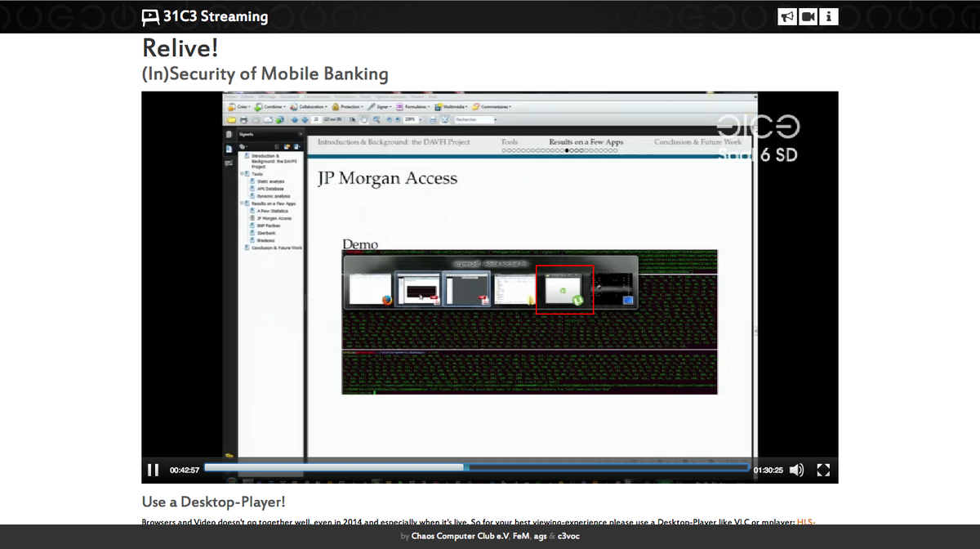Click the Use a Desktop-Player! heading
Image resolution: width=980 pixels, height=549 pixels.
(x=213, y=502)
